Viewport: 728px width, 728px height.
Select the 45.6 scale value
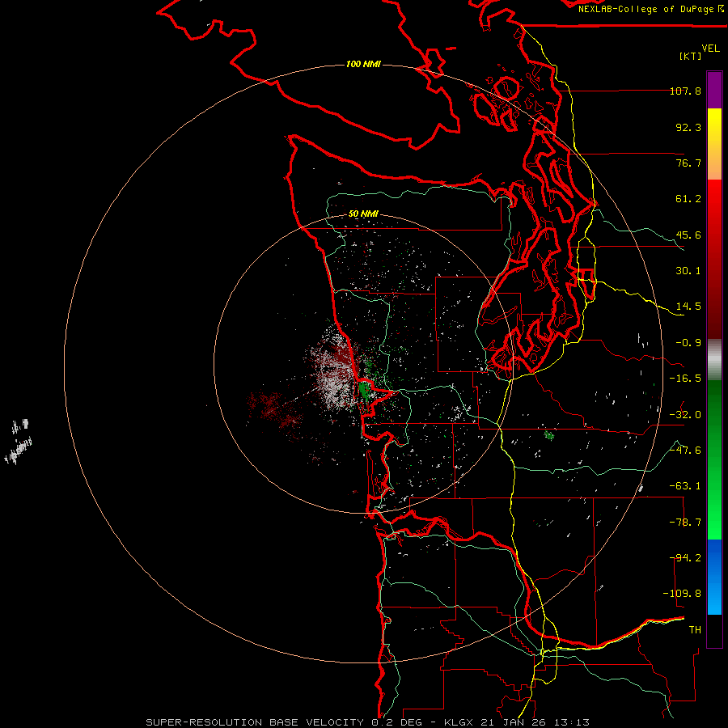coord(688,235)
